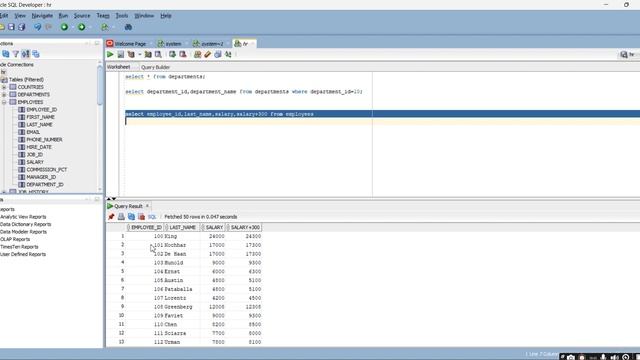Select Tables (Filtered) node
640x360 pixels.
[x=26, y=80]
